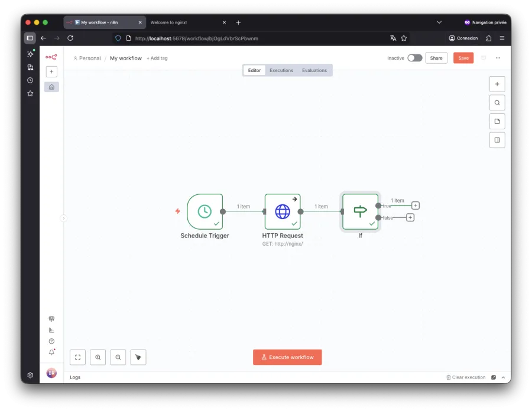This screenshot has width=532, height=411.
Task: Switch to the Evaluations tab
Action: (314, 70)
